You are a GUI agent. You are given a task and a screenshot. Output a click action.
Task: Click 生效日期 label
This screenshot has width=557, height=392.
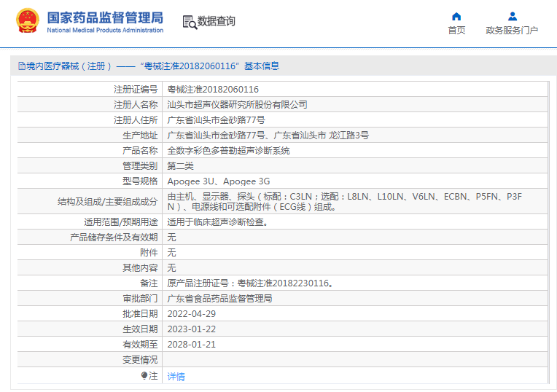(x=140, y=329)
